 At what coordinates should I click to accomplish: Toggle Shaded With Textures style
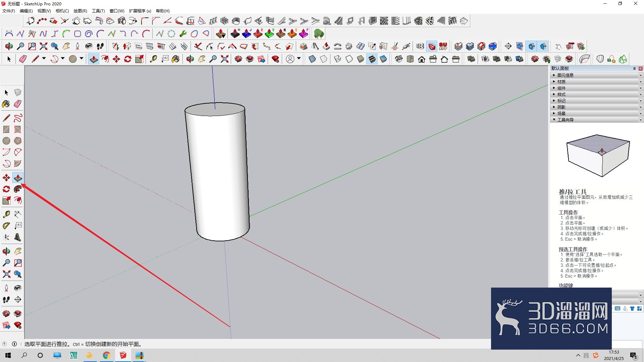tap(372, 59)
